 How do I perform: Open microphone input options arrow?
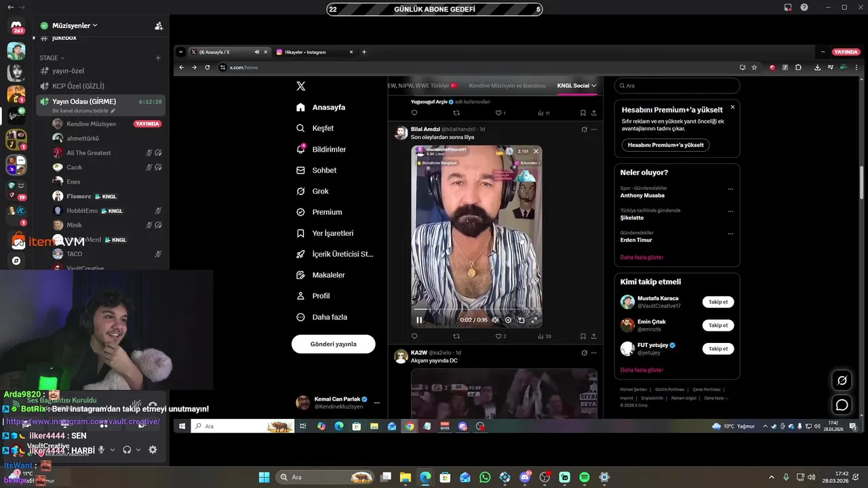point(113,449)
